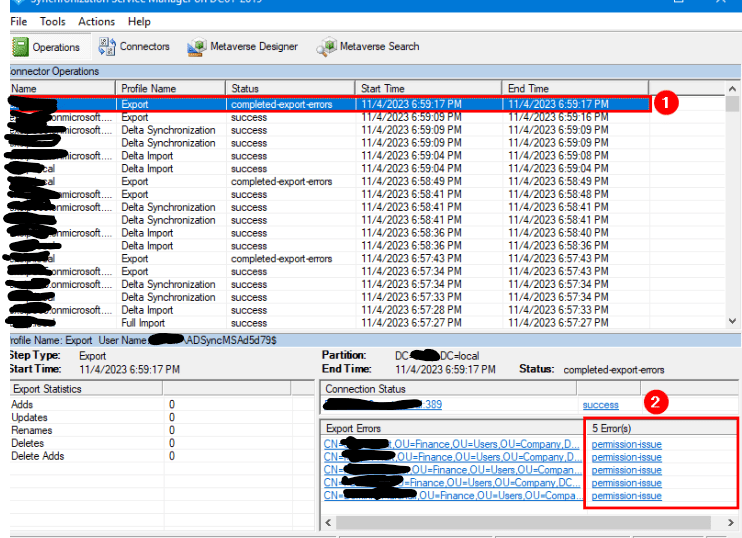Viewport: 742px width, 538px height.
Task: Click the connection server link ending in :389
Action: (400, 405)
